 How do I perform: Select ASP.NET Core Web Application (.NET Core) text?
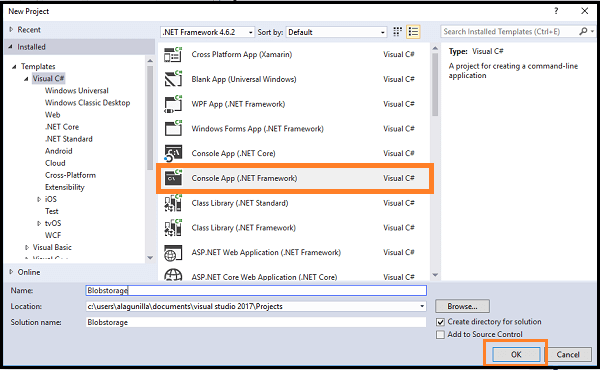click(x=264, y=277)
